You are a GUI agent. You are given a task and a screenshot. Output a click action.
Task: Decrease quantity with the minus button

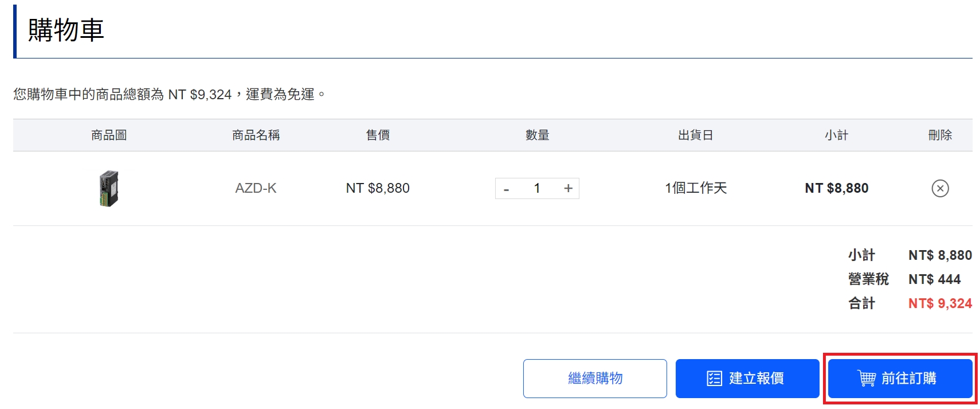pos(506,188)
